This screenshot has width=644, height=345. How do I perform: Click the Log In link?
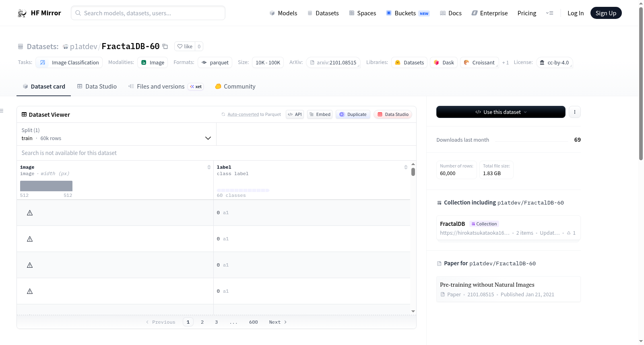click(x=576, y=13)
